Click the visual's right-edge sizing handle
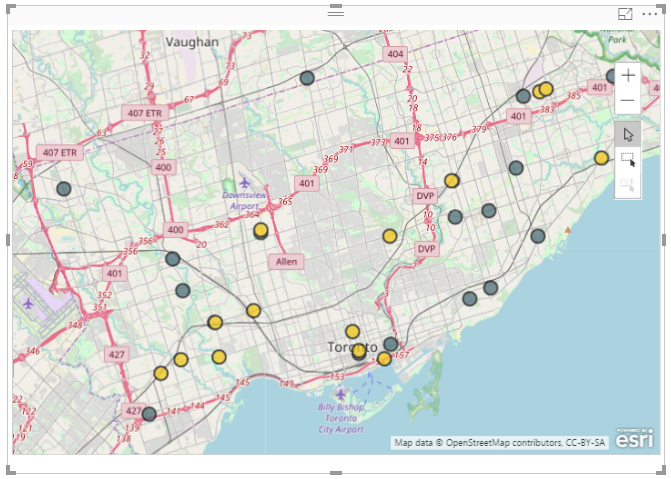The image size is (671, 479). click(x=664, y=240)
